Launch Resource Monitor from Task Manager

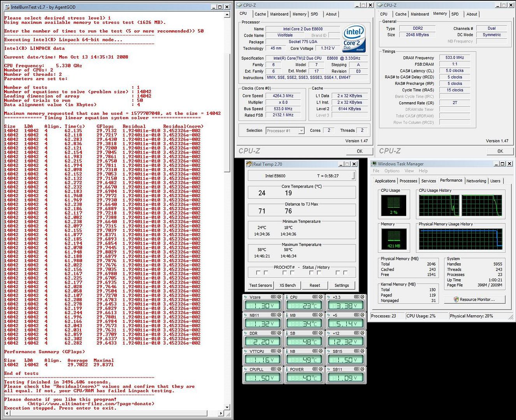pos(474,299)
